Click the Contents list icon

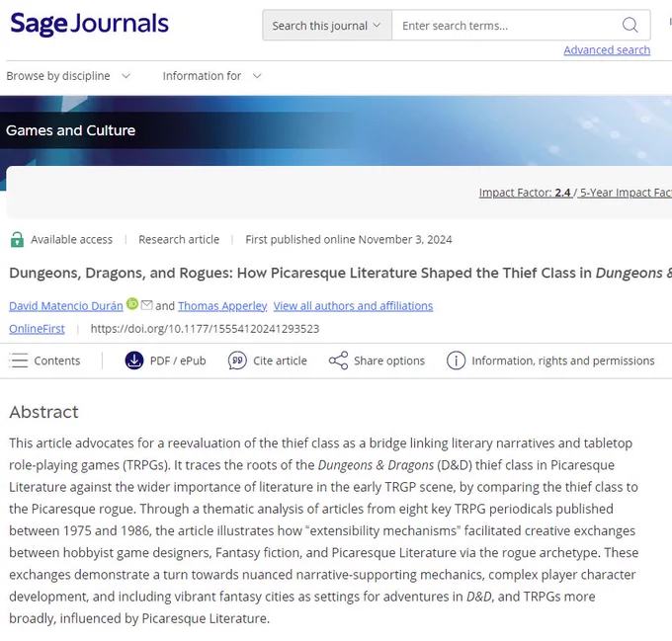[x=19, y=361]
